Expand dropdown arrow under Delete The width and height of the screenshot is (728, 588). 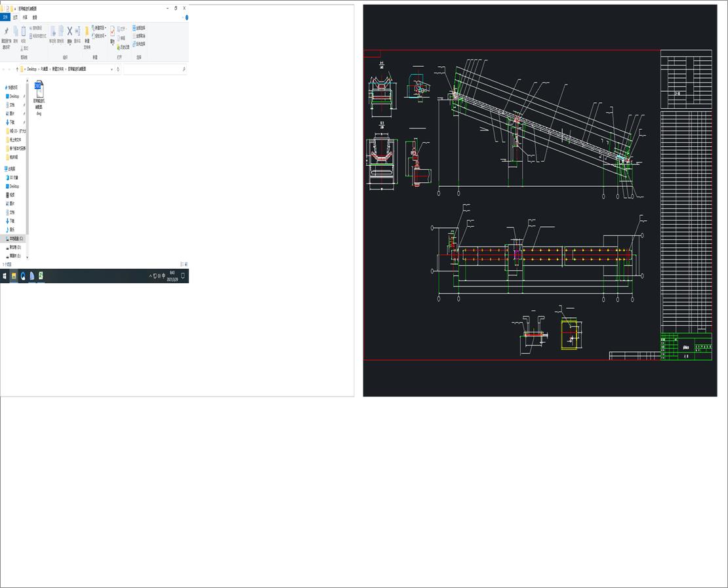pos(70,45)
